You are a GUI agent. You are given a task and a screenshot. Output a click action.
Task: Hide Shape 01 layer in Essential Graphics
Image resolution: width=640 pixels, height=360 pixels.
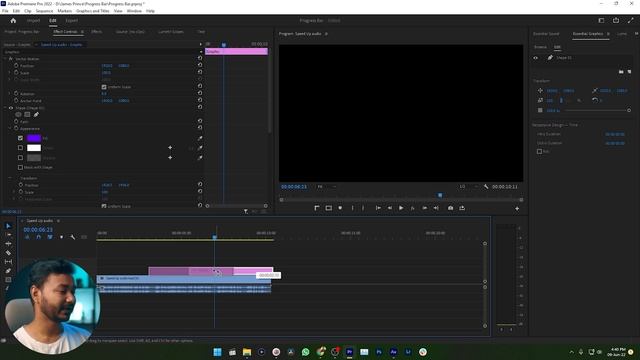coord(536,58)
